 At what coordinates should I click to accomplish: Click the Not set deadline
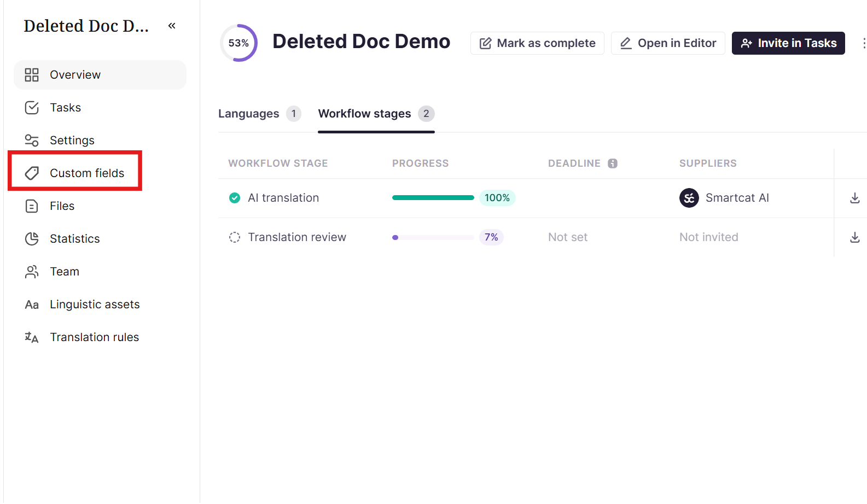click(x=568, y=237)
